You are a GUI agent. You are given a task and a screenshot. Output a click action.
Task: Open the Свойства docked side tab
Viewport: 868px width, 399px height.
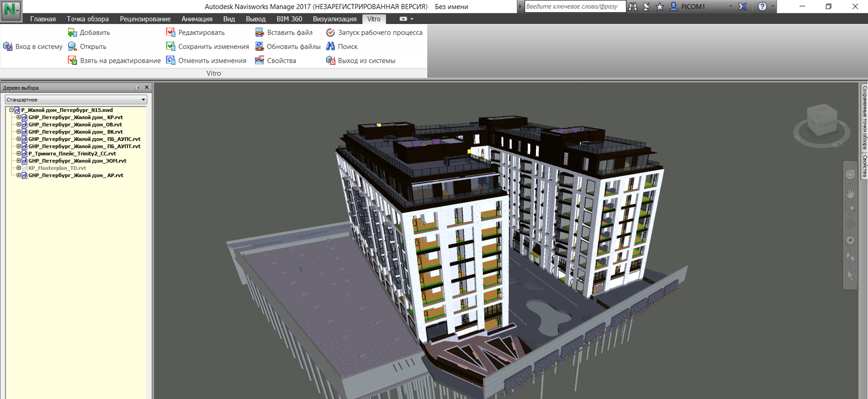pyautogui.click(x=865, y=166)
